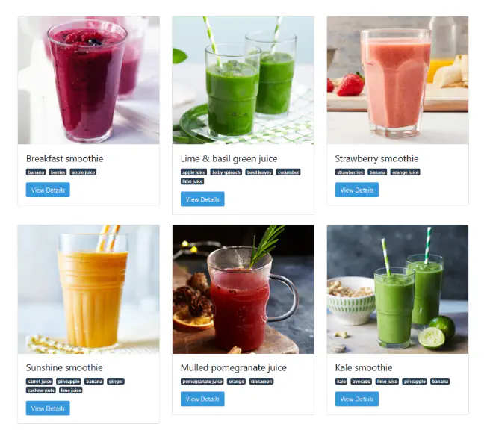Select the cashew nuts tag

pyautogui.click(x=41, y=391)
